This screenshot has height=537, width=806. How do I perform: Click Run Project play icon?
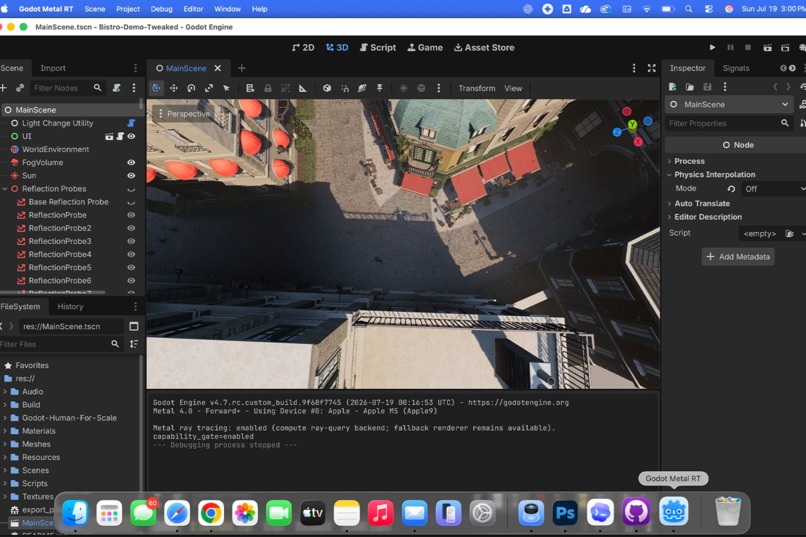[712, 47]
